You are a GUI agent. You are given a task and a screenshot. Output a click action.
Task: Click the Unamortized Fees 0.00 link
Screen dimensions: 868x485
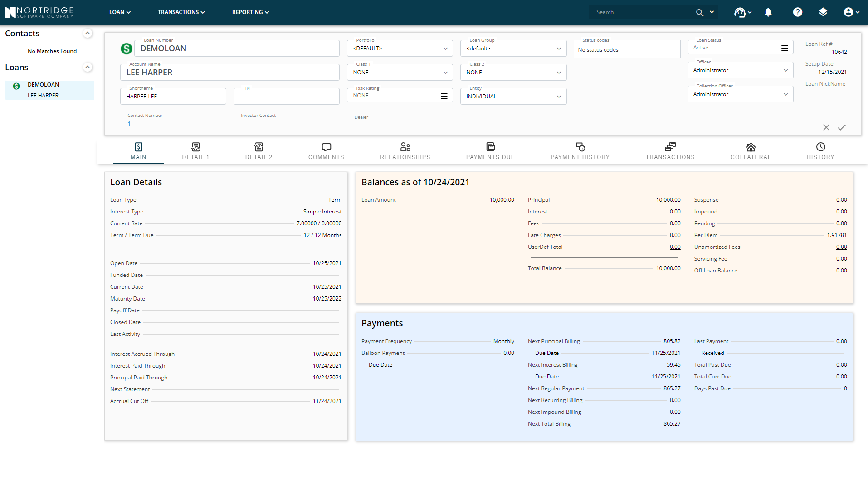841,247
